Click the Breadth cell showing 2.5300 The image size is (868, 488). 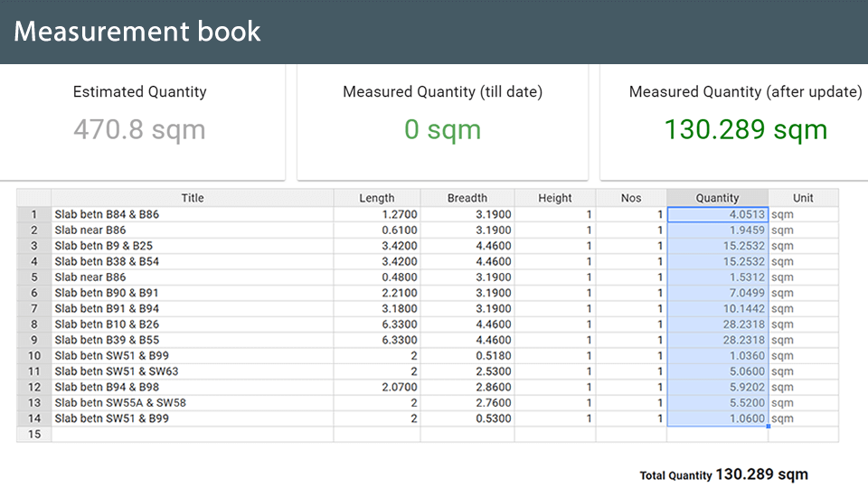467,371
